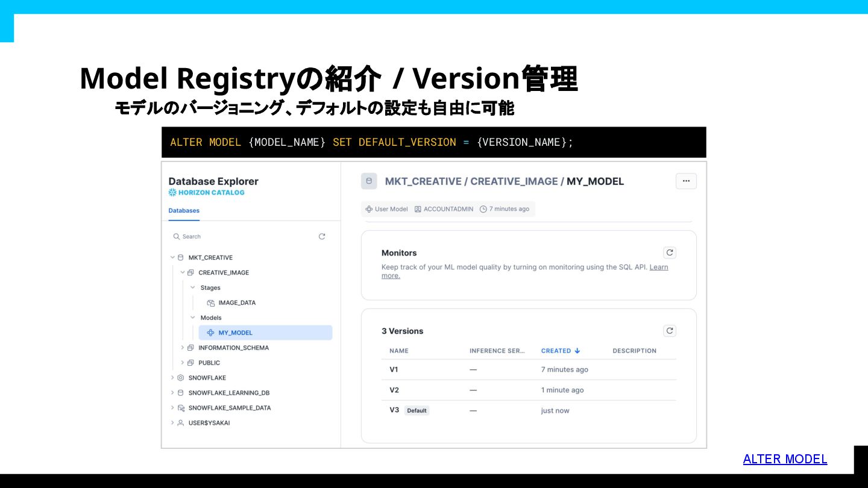The image size is (868, 488).
Task: Select the Databases tab
Action: coord(184,211)
